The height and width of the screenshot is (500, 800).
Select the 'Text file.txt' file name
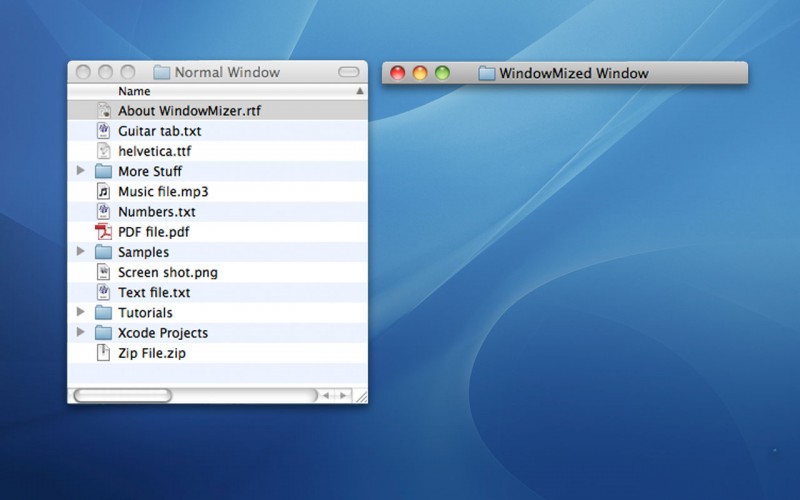point(154,292)
